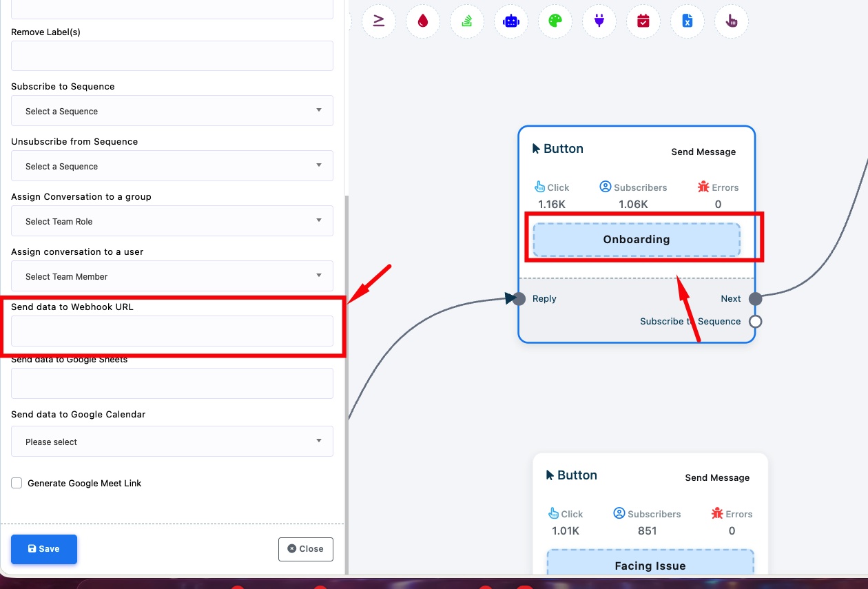
Task: Click the Assign Conversation to a group label
Action: 81,196
